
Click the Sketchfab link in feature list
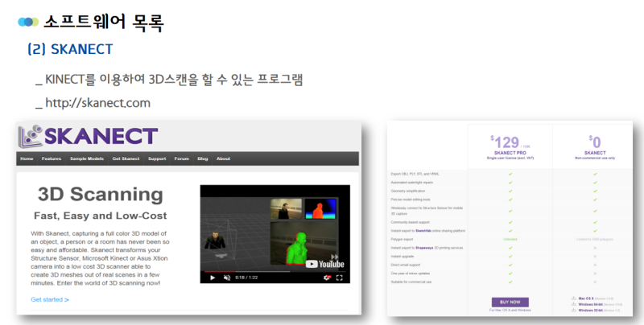[x=423, y=231]
